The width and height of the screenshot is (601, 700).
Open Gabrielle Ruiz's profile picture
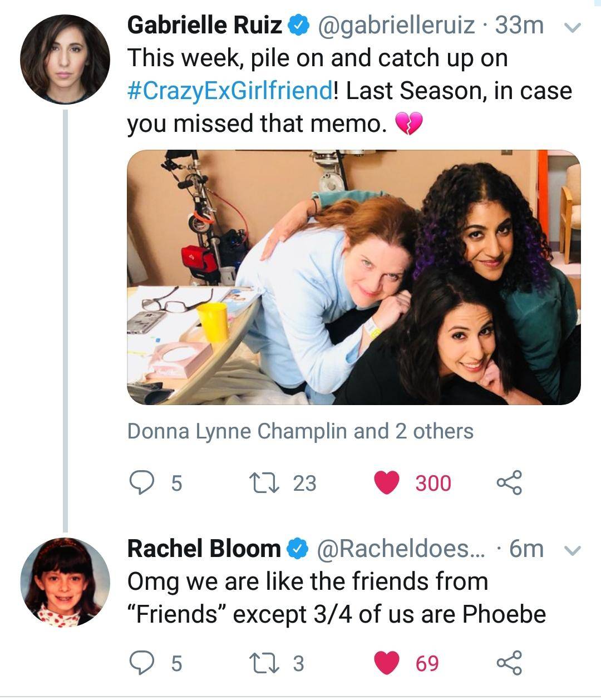pyautogui.click(x=65, y=60)
